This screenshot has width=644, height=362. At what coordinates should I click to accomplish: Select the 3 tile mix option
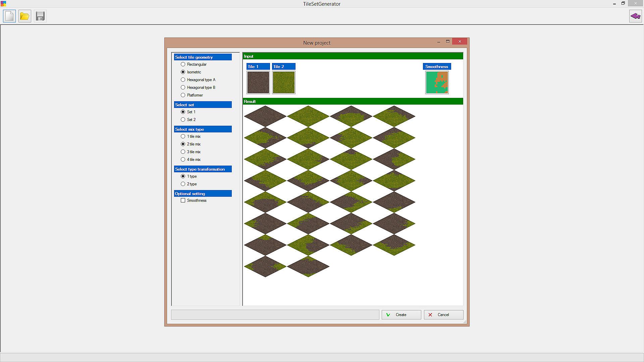[x=183, y=152]
